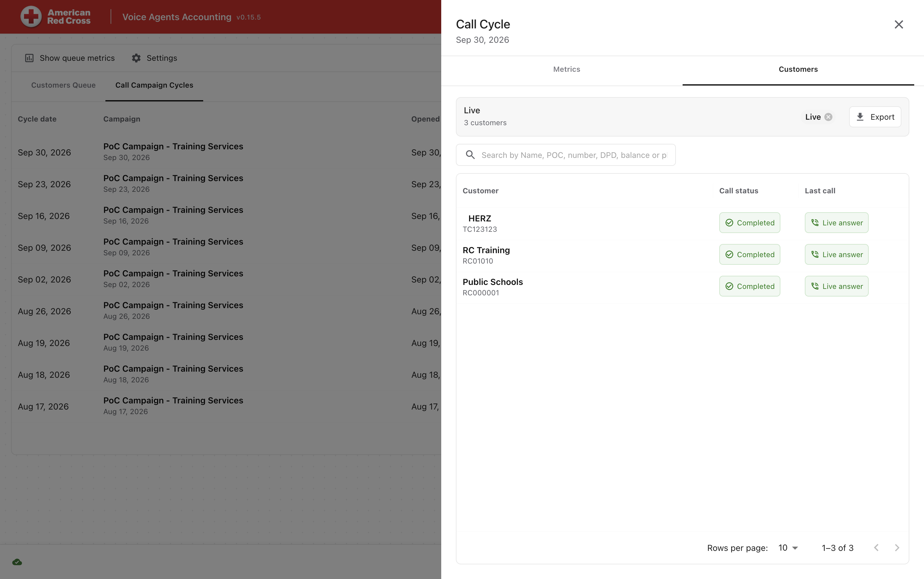Click the search magnifier icon
Viewport: 924px width, 579px height.
(470, 155)
